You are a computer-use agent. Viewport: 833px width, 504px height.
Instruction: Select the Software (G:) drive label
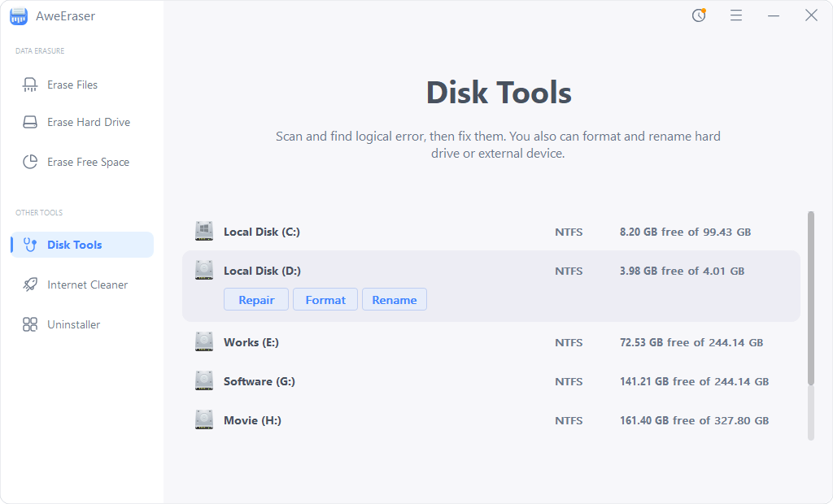pos(259,381)
